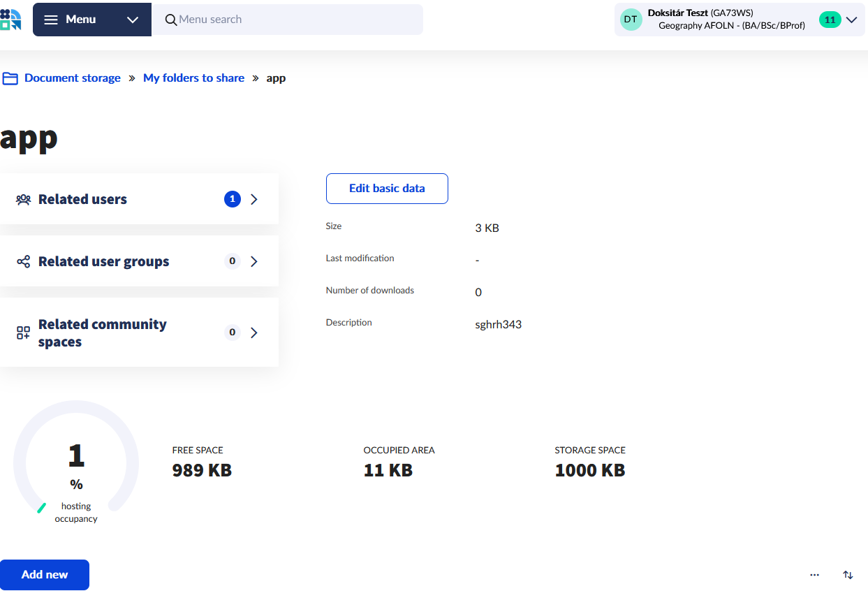
Task: Click Edit basic data button
Action: [x=387, y=189]
